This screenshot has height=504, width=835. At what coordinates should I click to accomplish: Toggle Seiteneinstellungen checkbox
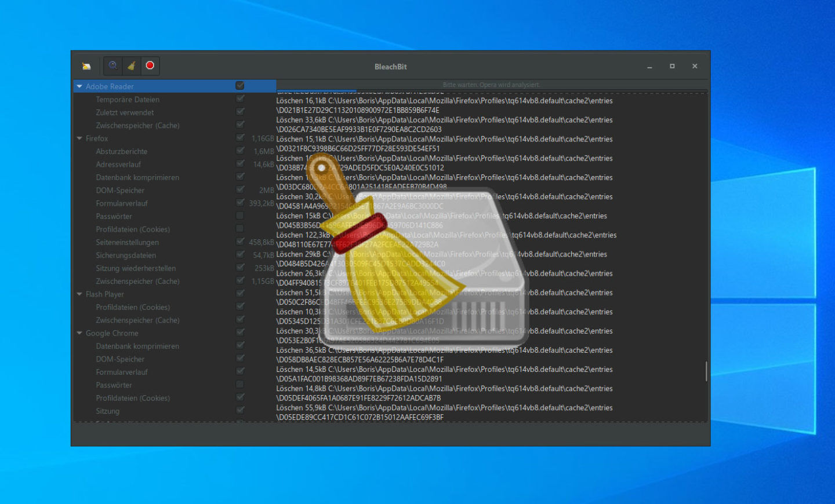(240, 242)
